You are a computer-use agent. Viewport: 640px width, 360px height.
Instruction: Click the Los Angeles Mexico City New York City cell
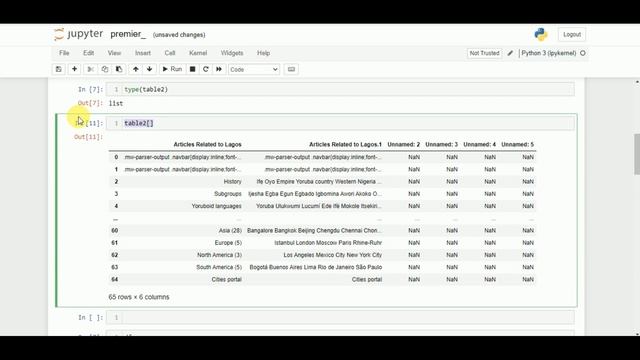333,255
